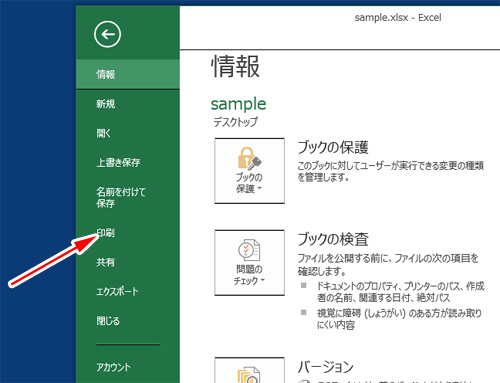Click the 視覚に障碍 bullet text
Viewport: 500px width, 383px height.
(399, 319)
